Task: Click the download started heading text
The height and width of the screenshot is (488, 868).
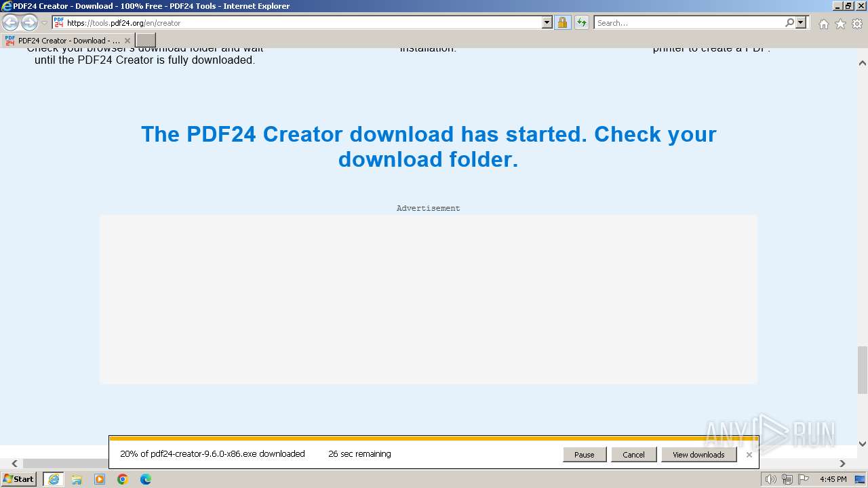Action: click(429, 146)
